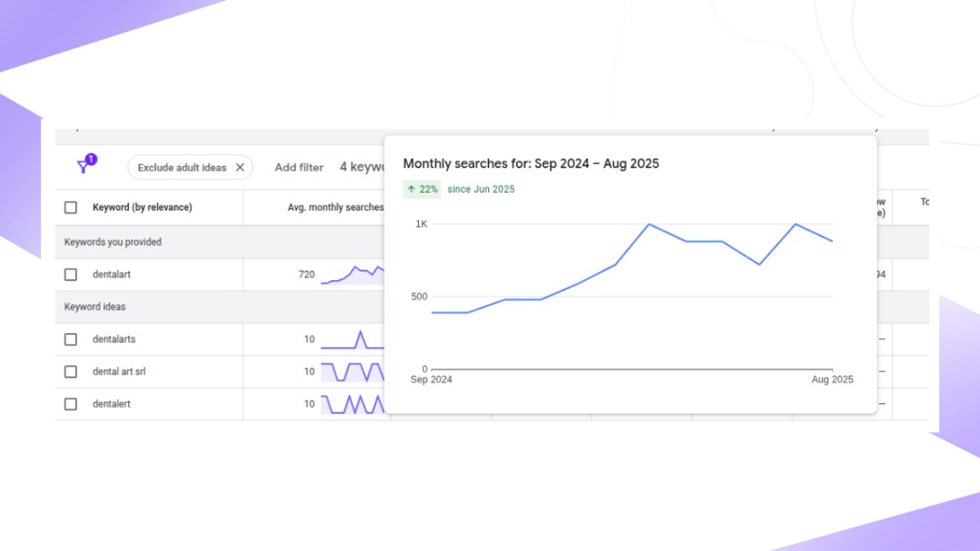The image size is (980, 551).
Task: Click the Exclude adult ideas chip
Action: pyautogui.click(x=189, y=167)
